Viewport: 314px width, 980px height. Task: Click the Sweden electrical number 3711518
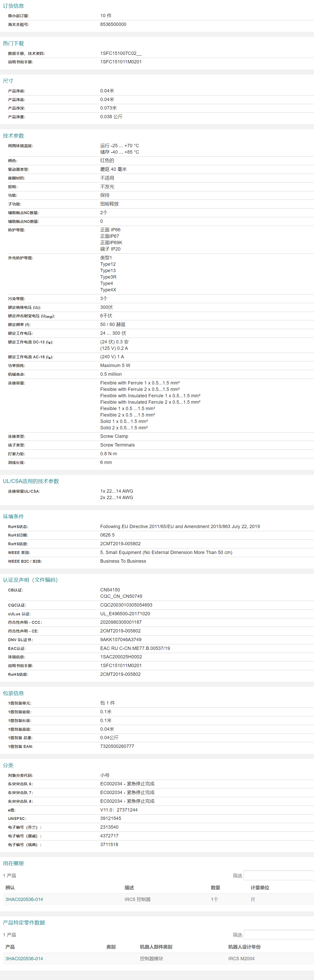pos(109,845)
